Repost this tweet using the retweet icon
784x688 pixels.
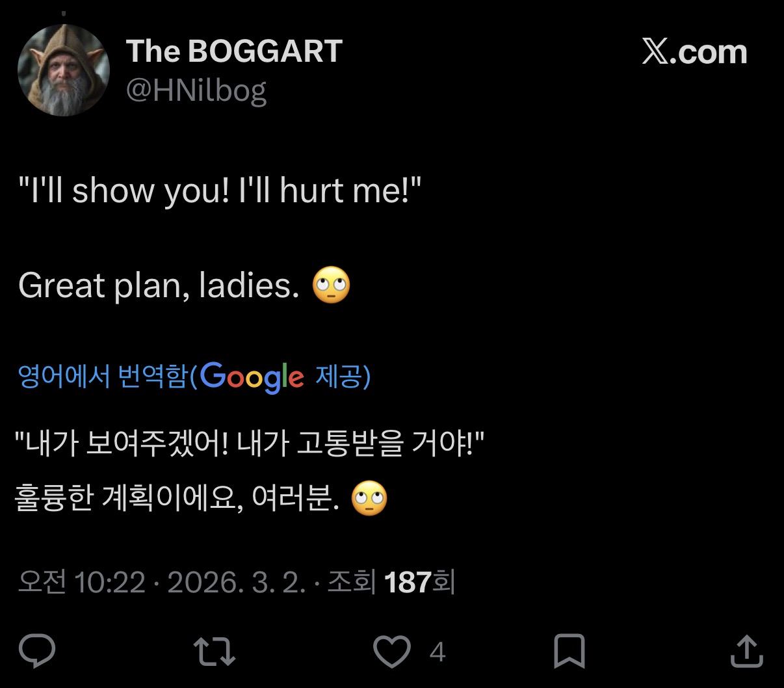point(214,652)
